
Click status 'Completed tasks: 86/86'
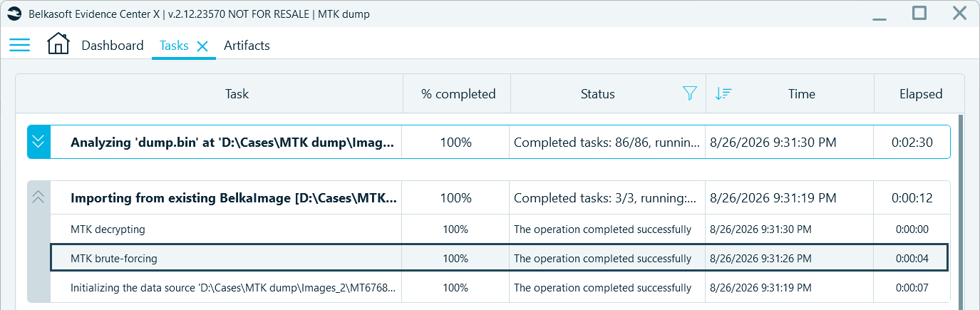pyautogui.click(x=607, y=142)
